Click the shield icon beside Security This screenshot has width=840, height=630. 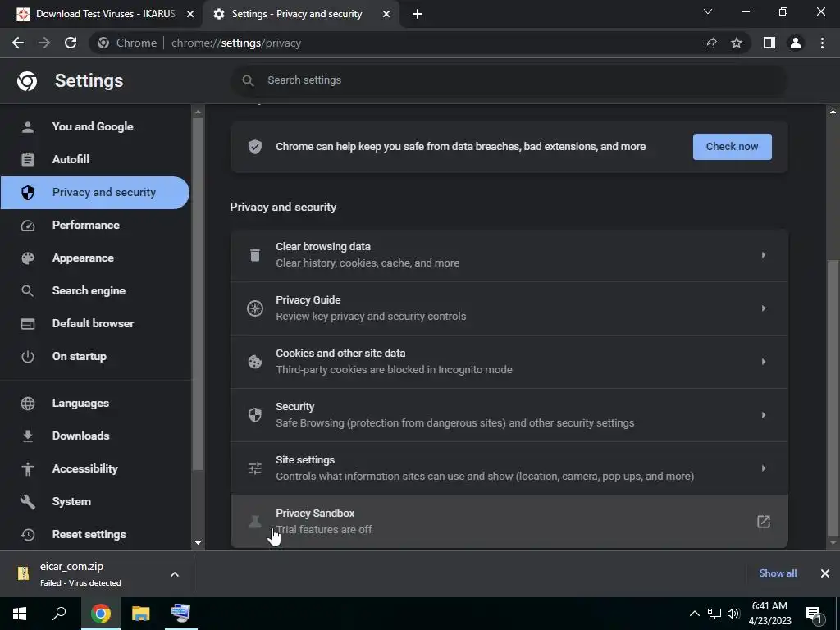click(255, 414)
